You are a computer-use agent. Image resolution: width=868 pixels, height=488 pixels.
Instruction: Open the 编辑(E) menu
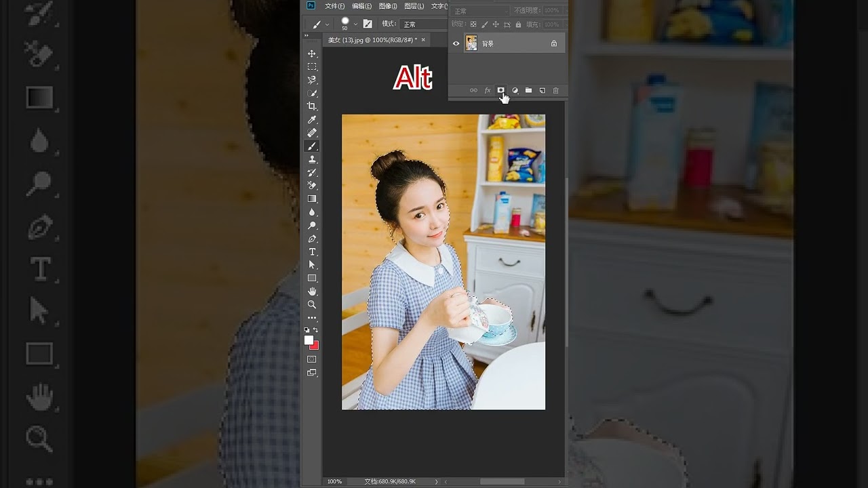click(x=361, y=6)
